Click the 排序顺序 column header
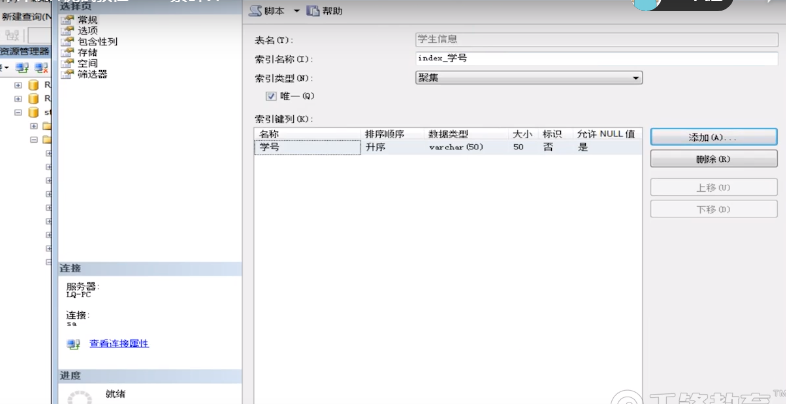 tap(392, 134)
